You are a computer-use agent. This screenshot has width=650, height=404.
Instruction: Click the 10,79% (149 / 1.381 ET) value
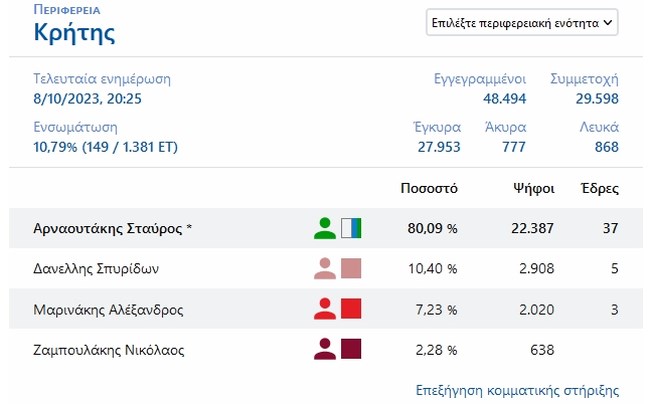(105, 147)
